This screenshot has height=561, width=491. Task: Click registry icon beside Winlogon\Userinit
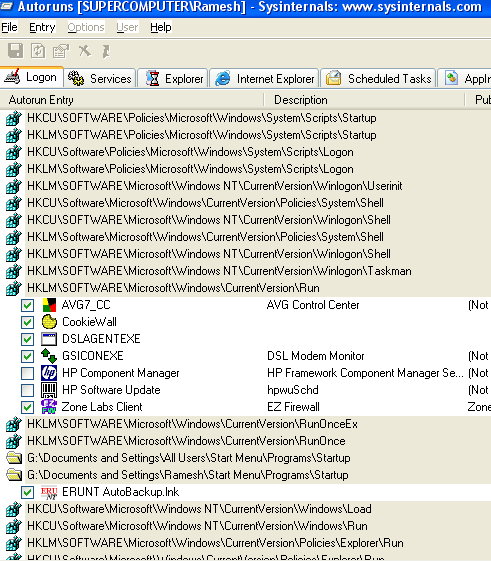pos(14,186)
